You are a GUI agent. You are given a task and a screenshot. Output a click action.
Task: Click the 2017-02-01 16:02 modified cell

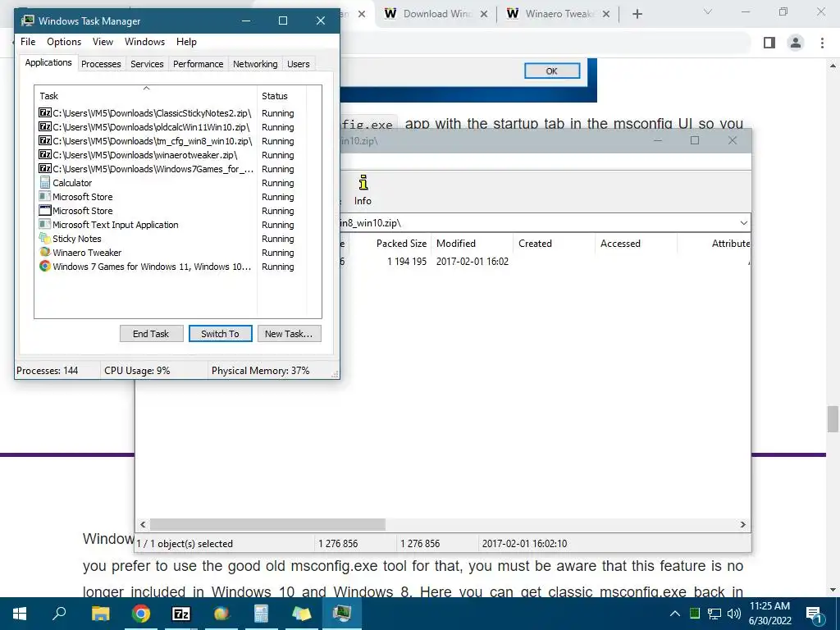[x=472, y=262]
